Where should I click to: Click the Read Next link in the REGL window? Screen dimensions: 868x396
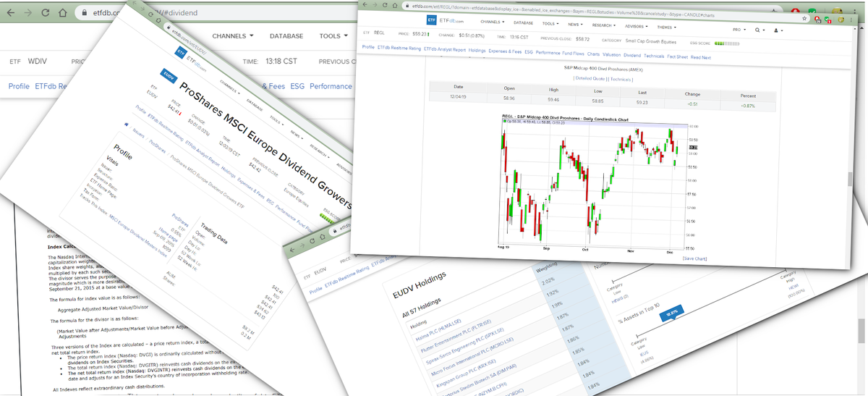700,57
